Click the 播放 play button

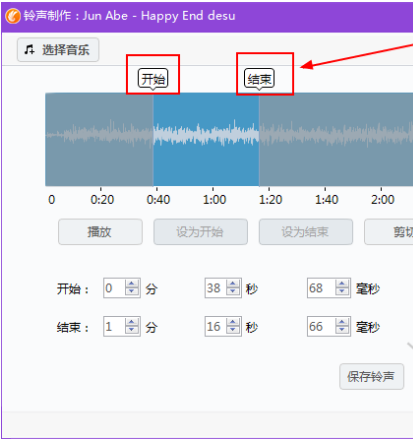pyautogui.click(x=100, y=232)
